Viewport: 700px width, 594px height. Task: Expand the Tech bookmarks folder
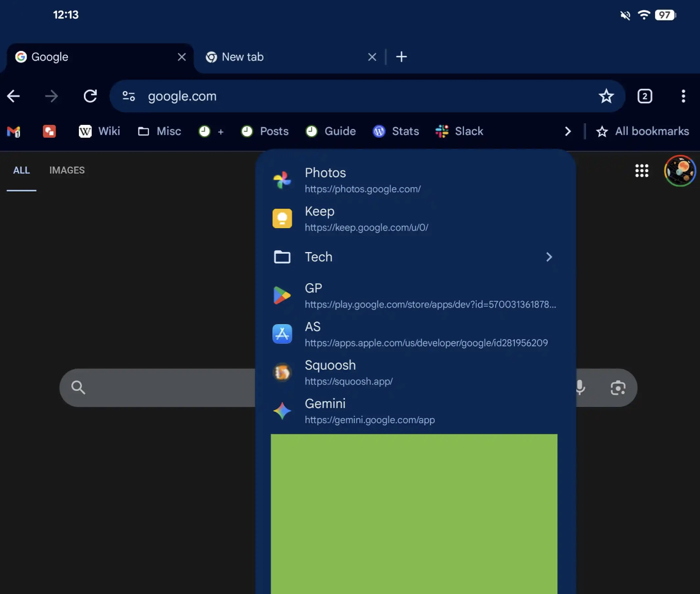[415, 257]
